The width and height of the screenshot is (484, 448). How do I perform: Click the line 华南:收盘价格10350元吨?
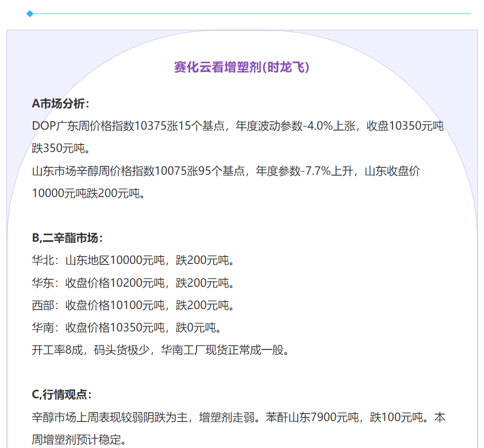pyautogui.click(x=127, y=328)
